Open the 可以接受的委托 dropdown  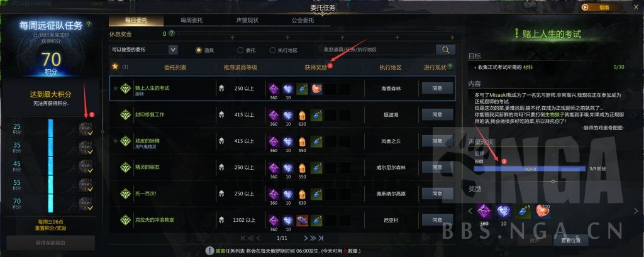143,50
